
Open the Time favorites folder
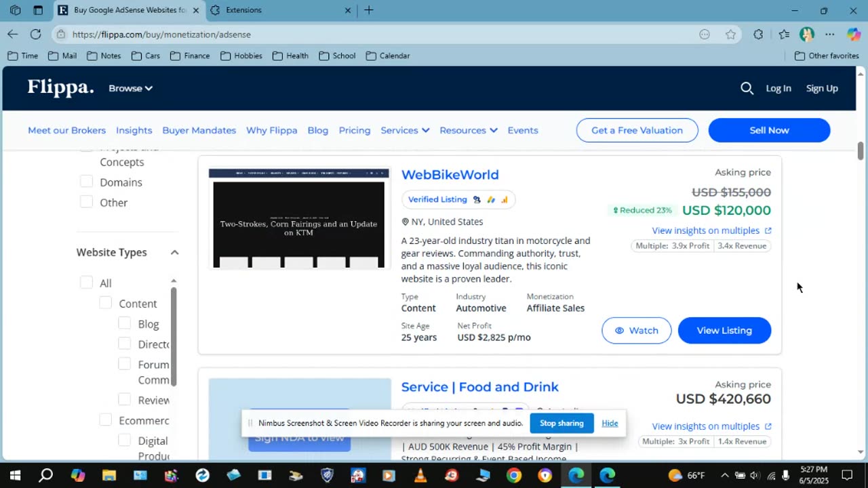click(22, 56)
